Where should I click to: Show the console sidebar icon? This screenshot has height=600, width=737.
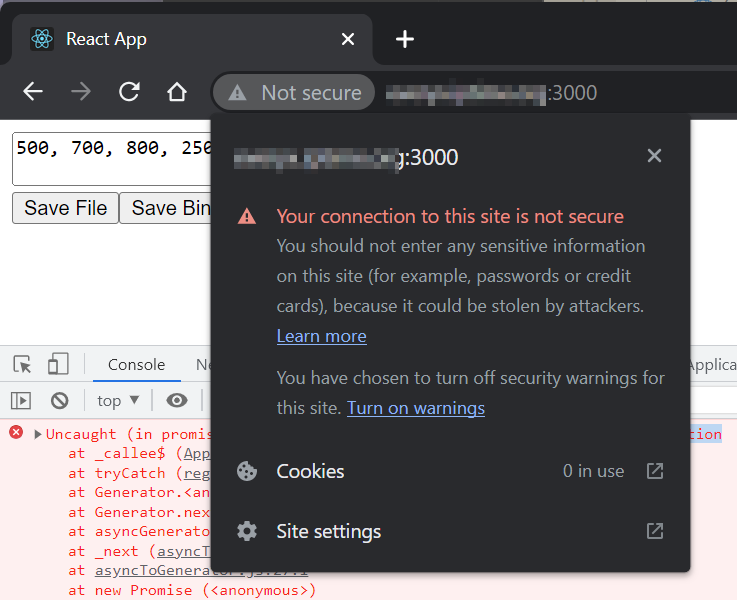coord(21,401)
